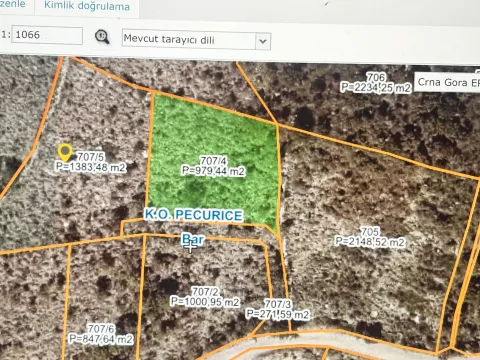Click area text P=847,64 m2
The image size is (480, 360).
(101, 339)
